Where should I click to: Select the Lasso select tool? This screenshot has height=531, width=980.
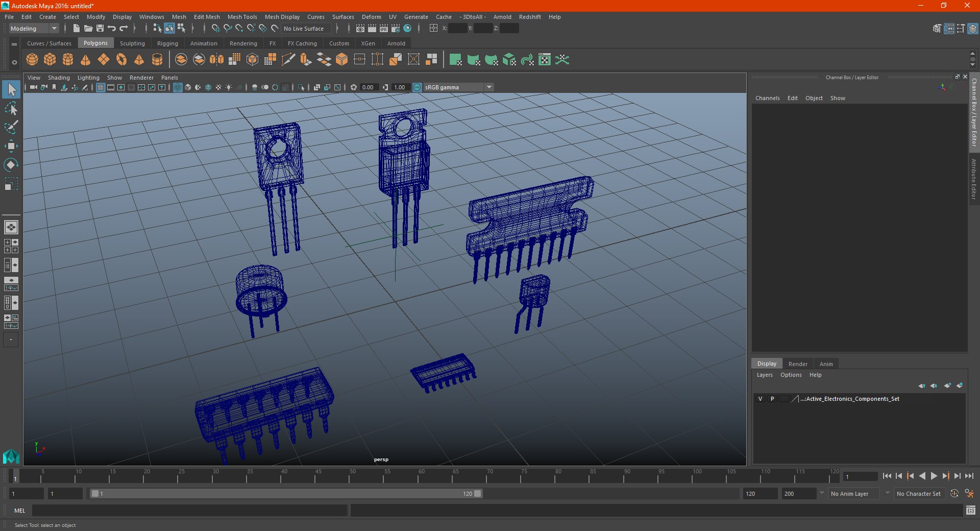[x=11, y=108]
